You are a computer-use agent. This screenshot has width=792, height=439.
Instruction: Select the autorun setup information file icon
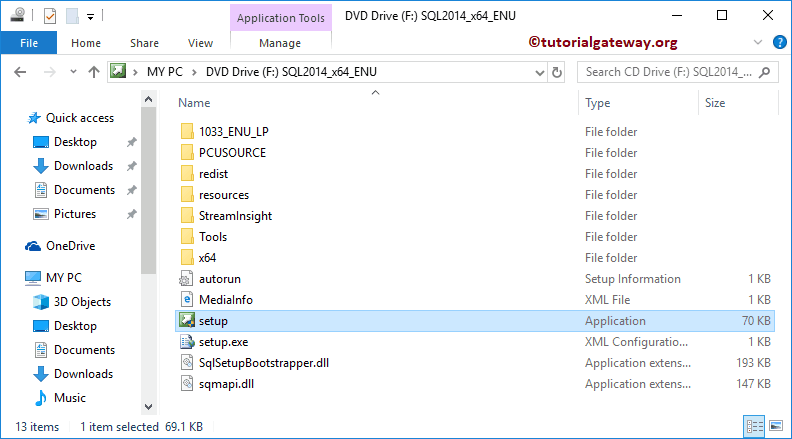click(x=186, y=279)
